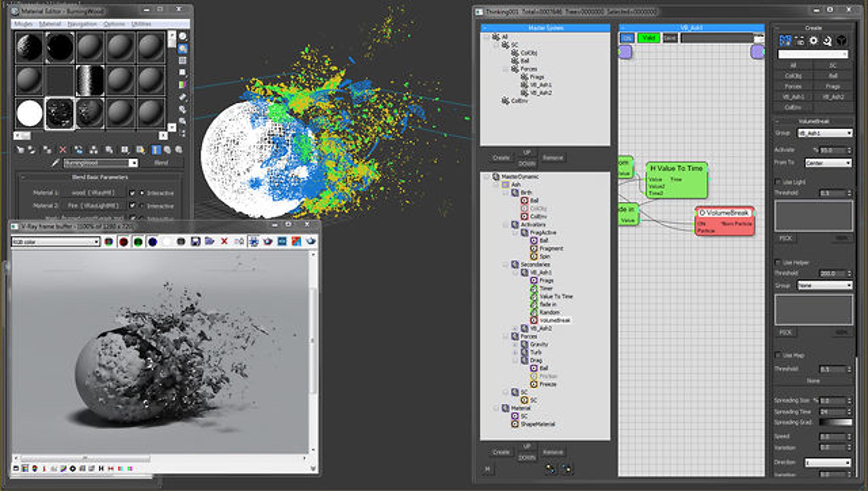Toggle background pattern icon in Material Editor
868x491 pixels.
[183, 60]
